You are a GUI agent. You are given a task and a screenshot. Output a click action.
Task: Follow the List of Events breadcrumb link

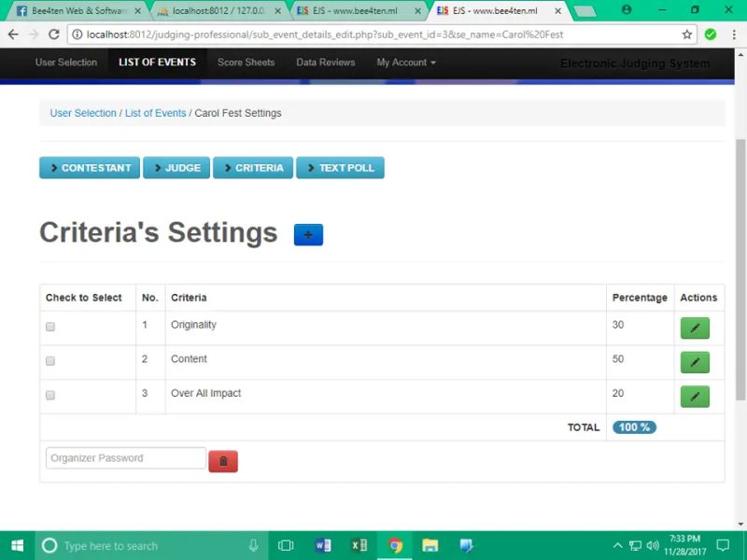point(155,113)
